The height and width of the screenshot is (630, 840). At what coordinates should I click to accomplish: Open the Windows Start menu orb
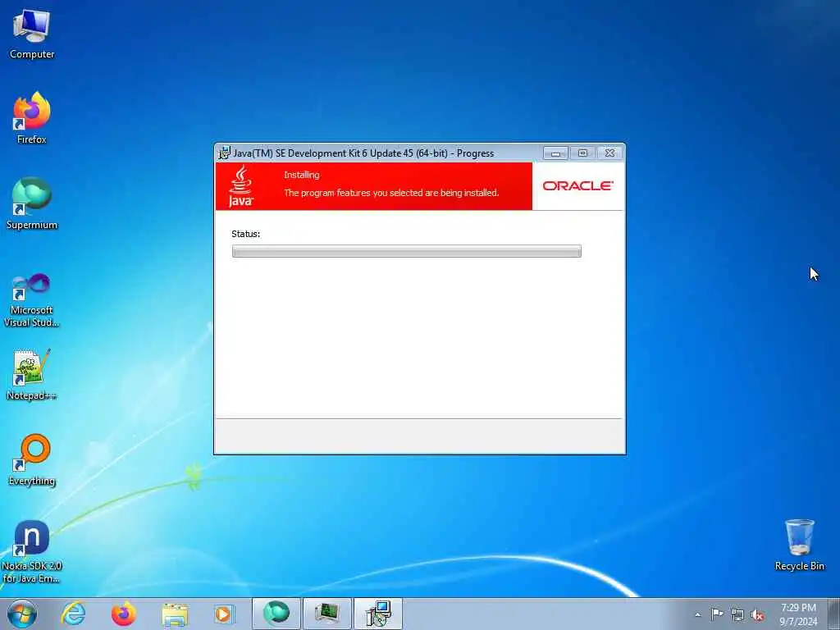(22, 614)
